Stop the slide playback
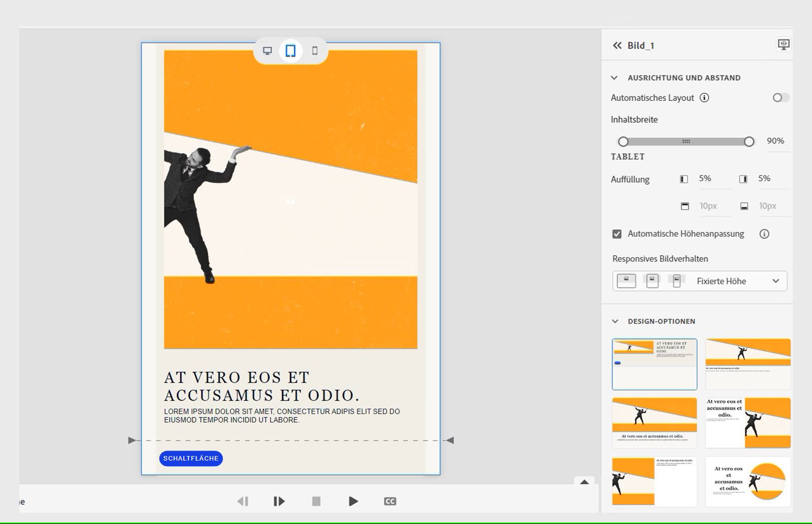This screenshot has width=812, height=524. pos(316,501)
